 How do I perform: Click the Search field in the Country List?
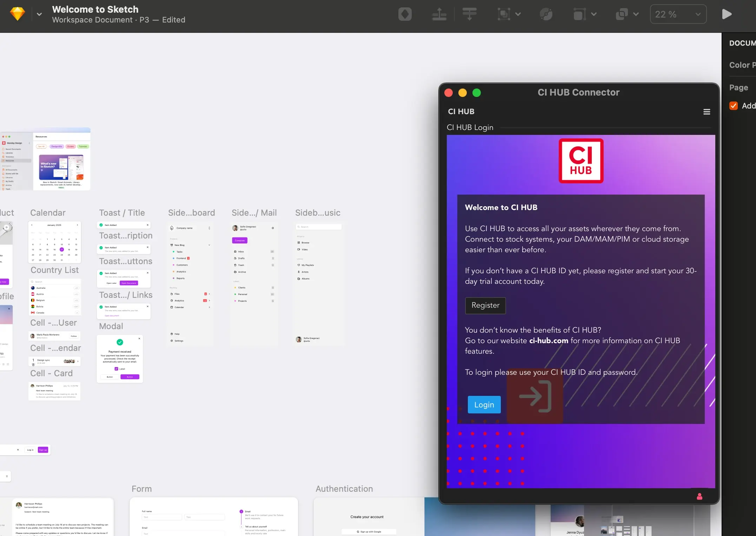click(x=54, y=282)
